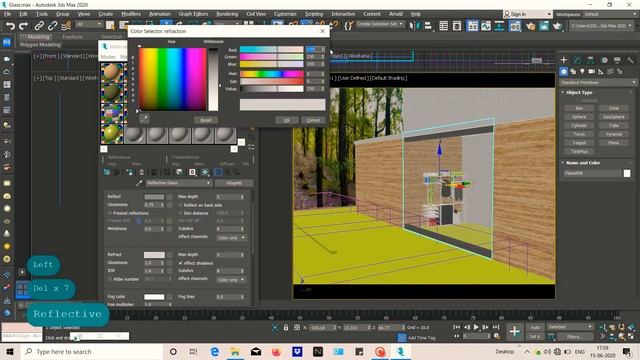Select the Cameras category icon
Image resolution: width=640 pixels, height=360 pixels.
(592, 71)
